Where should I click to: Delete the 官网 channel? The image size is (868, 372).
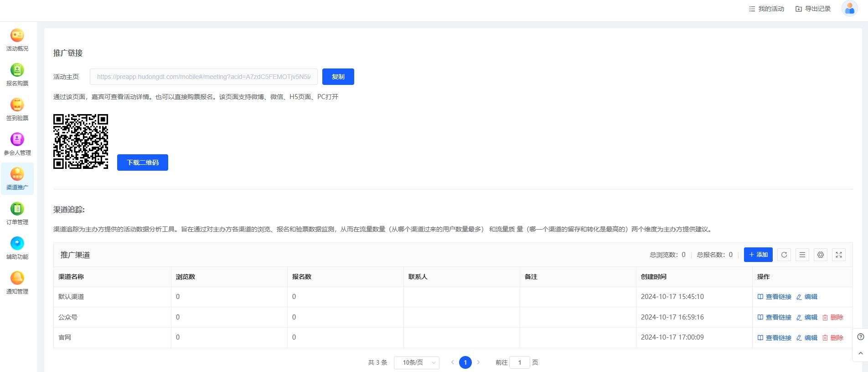click(833, 338)
